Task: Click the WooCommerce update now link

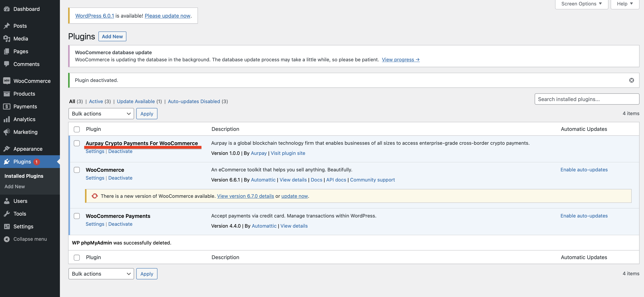Action: pyautogui.click(x=294, y=196)
